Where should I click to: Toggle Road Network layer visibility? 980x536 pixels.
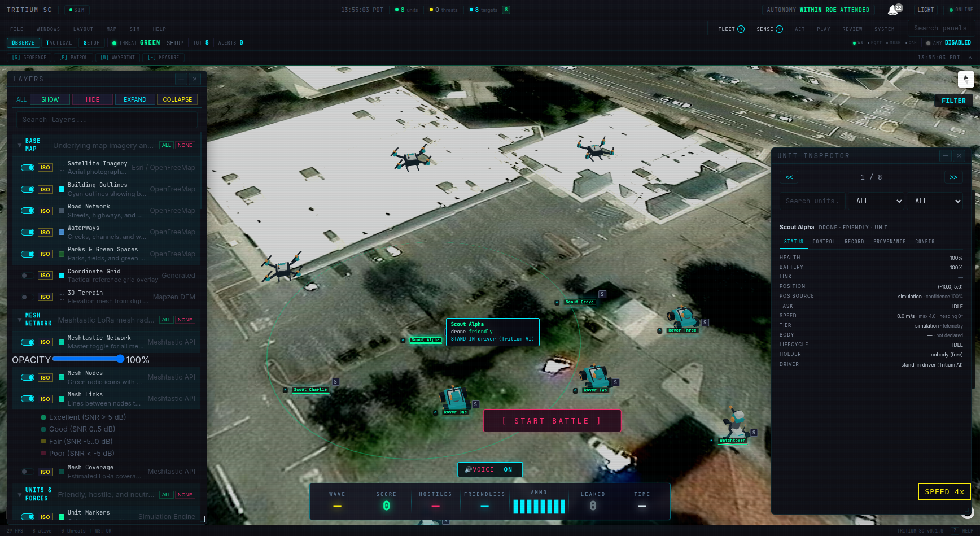[x=28, y=211]
